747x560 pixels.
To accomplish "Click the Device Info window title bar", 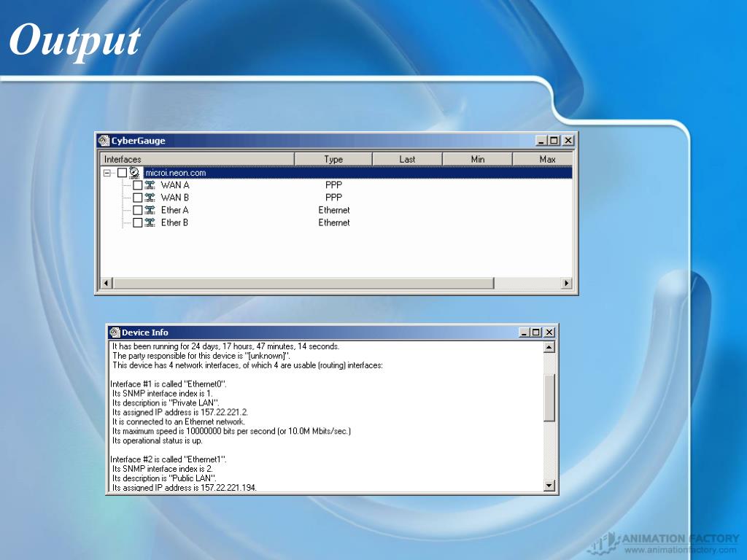I will click(x=332, y=332).
